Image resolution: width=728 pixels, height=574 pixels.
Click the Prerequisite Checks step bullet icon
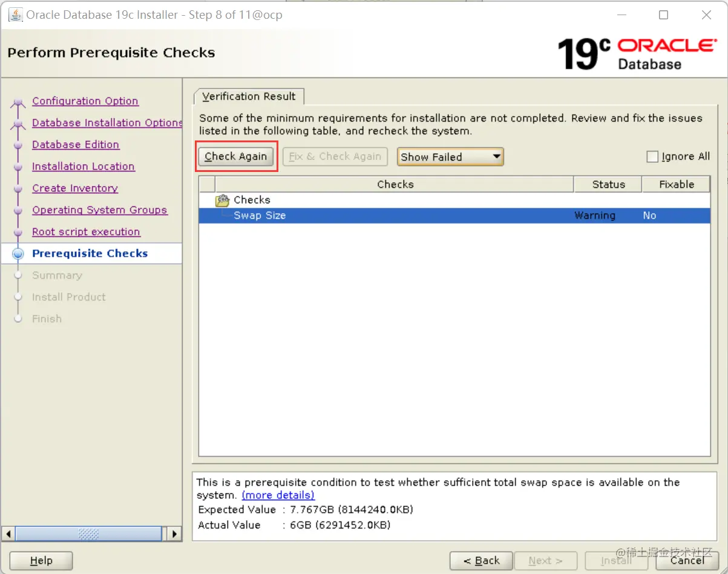(18, 254)
